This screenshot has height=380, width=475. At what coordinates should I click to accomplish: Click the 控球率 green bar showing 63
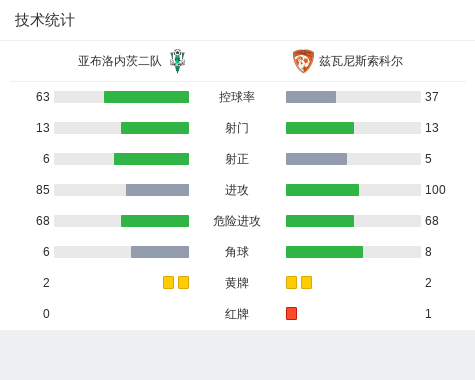point(146,97)
